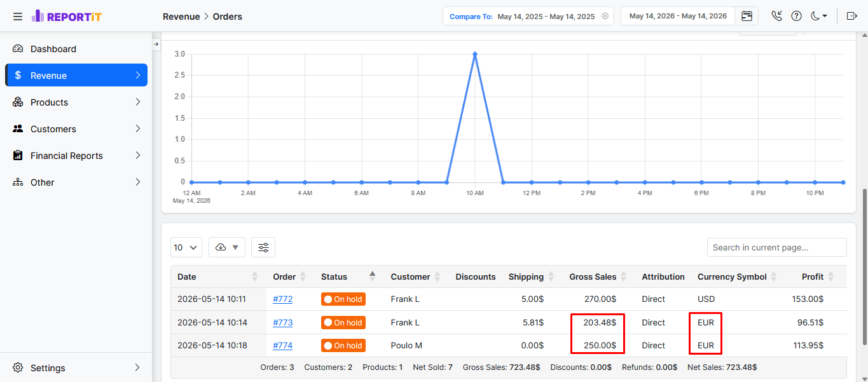Click the 270.00$ gross sales cell
This screenshot has width=868, height=382.
click(600, 299)
